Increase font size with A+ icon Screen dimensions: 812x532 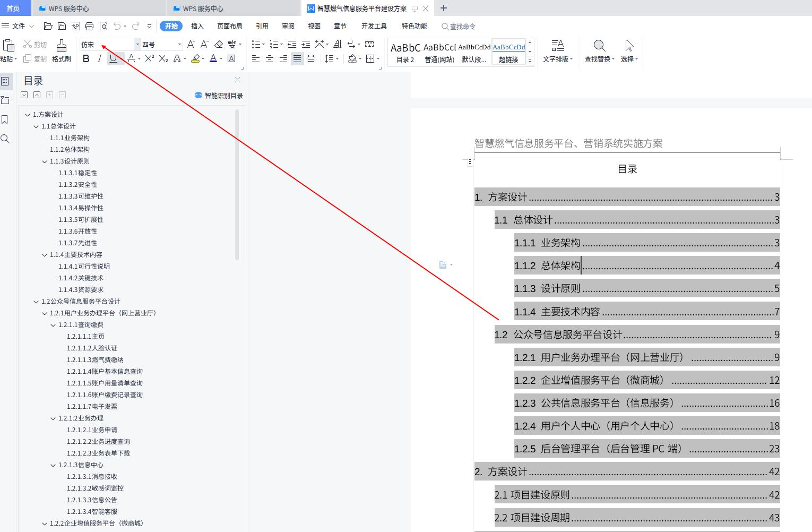(191, 44)
